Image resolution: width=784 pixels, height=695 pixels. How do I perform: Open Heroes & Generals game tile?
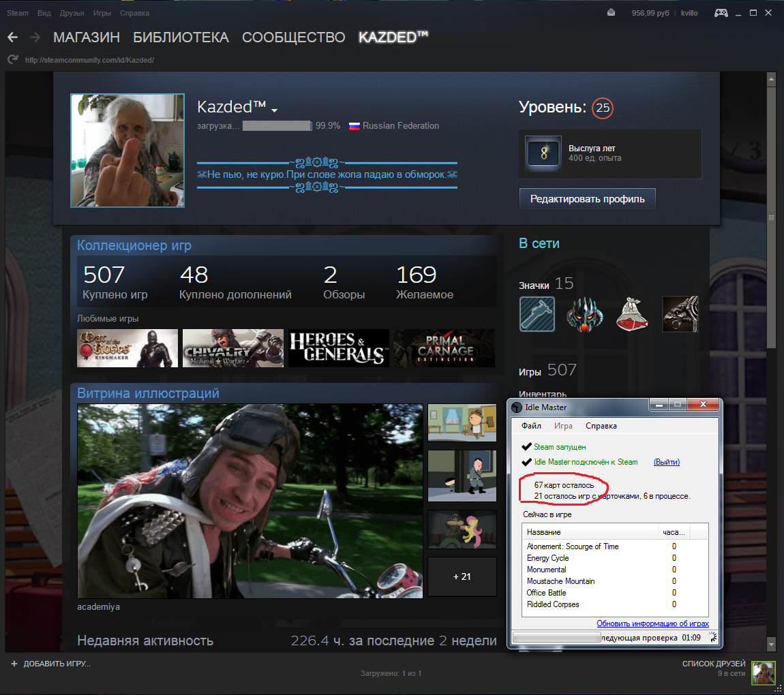click(339, 348)
